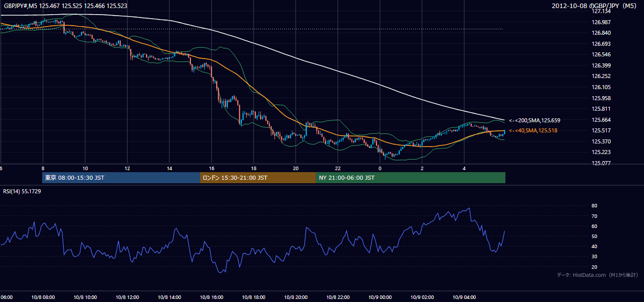Click the 10/9 02:00 date label

(x=422, y=297)
